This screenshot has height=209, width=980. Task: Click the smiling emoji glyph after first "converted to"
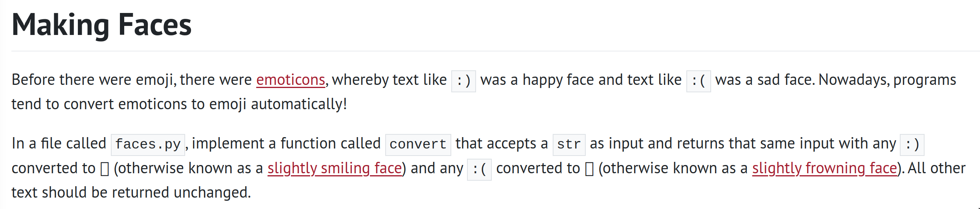(x=105, y=169)
